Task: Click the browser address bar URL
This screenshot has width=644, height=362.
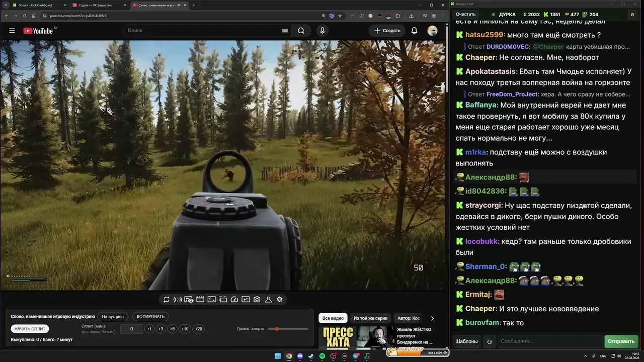Action: (78, 16)
